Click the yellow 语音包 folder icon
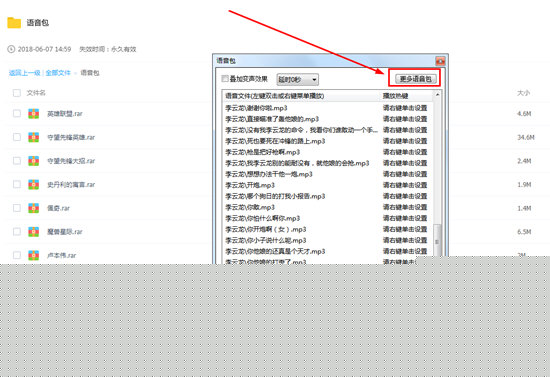This screenshot has height=377, width=550. coord(14,23)
